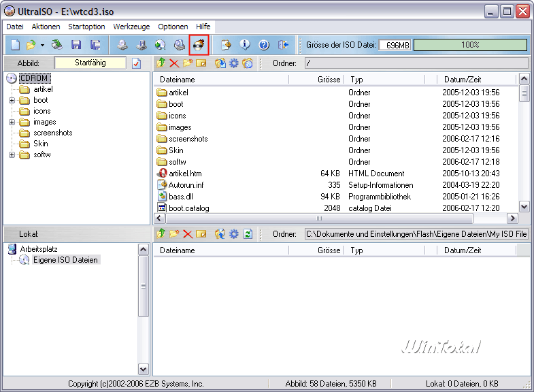Open the Startoption menu

click(x=86, y=27)
